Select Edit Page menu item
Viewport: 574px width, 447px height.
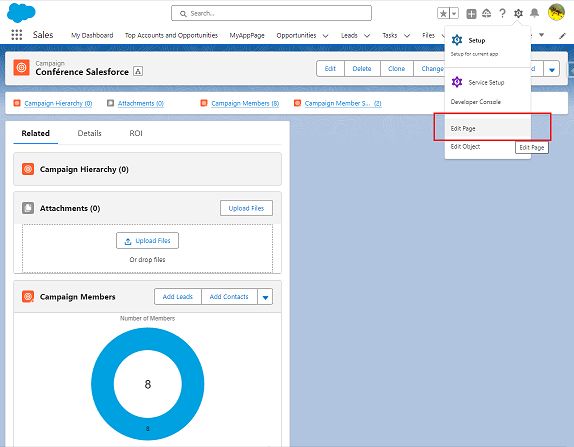tap(488, 128)
